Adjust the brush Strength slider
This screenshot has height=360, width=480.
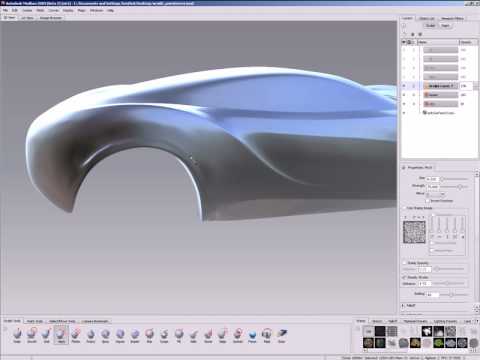coord(454,187)
